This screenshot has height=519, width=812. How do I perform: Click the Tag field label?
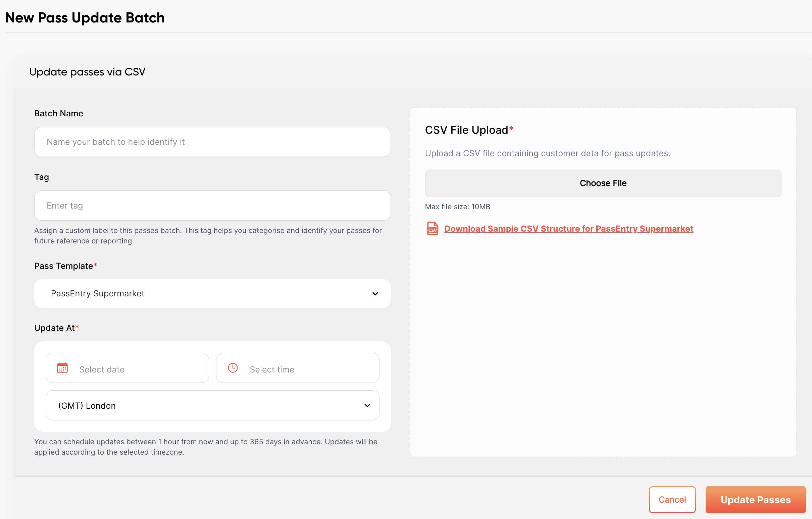tap(42, 177)
